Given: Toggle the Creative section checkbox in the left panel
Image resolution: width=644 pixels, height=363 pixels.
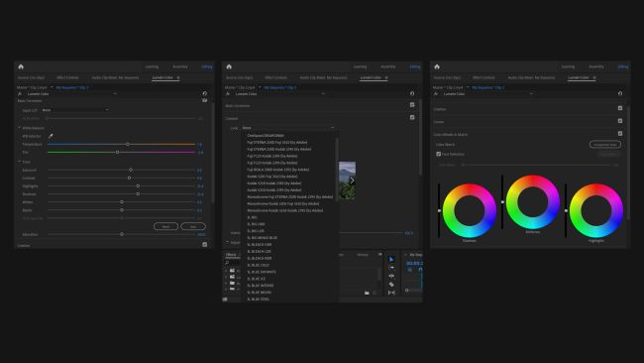Looking at the screenshot, I should click(x=204, y=244).
